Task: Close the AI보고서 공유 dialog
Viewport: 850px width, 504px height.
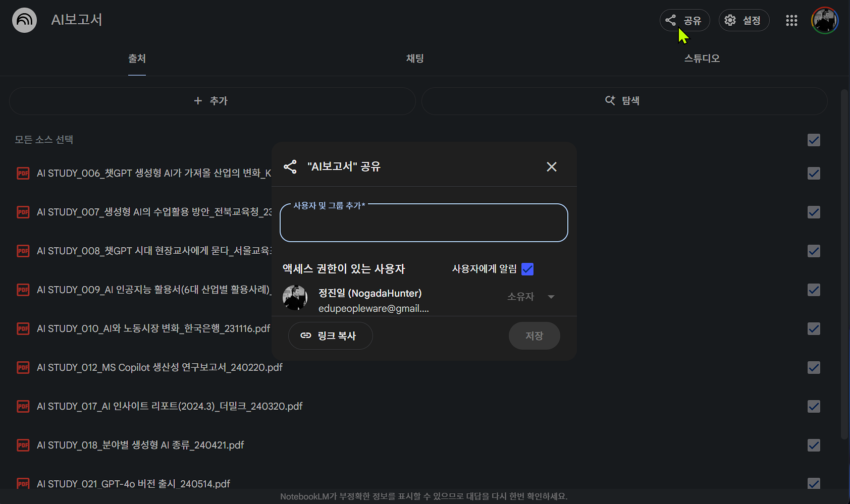Action: click(551, 166)
